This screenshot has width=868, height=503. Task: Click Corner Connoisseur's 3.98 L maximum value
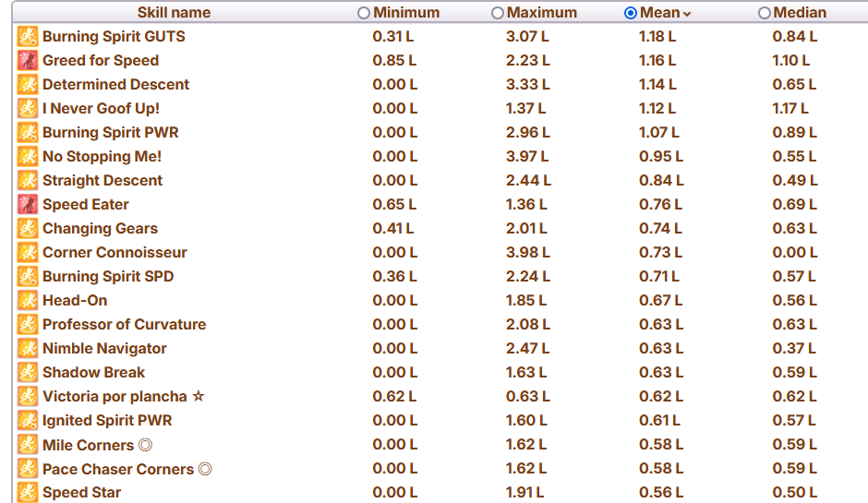[x=527, y=252]
